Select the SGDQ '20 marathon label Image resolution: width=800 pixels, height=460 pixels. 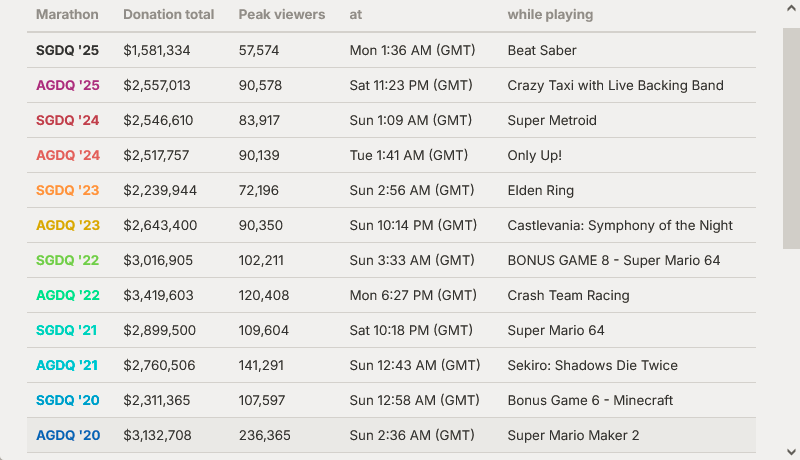(67, 400)
